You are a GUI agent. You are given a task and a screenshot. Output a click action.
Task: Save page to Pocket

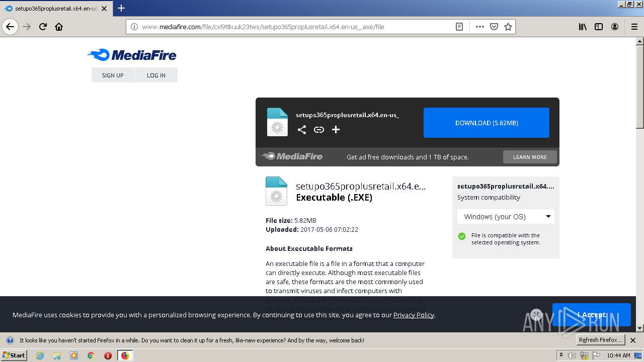pyautogui.click(x=494, y=27)
